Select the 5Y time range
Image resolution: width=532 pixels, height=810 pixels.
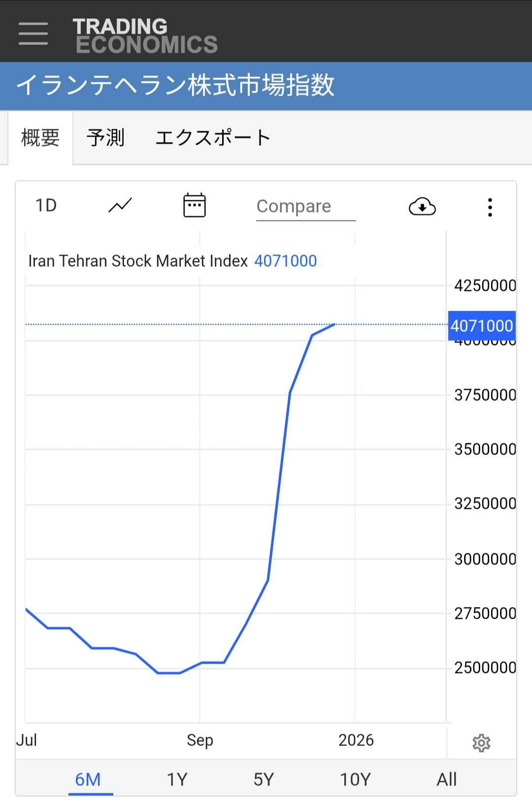point(264,779)
